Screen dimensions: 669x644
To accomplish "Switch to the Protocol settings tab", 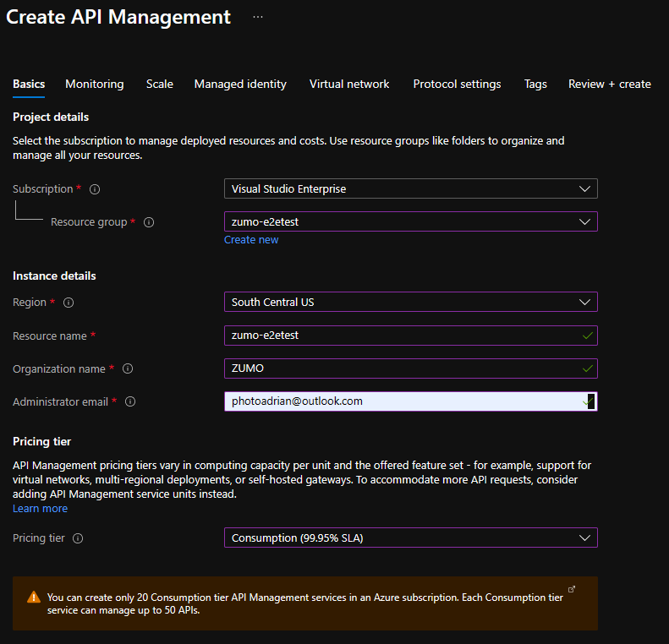I will (x=457, y=84).
